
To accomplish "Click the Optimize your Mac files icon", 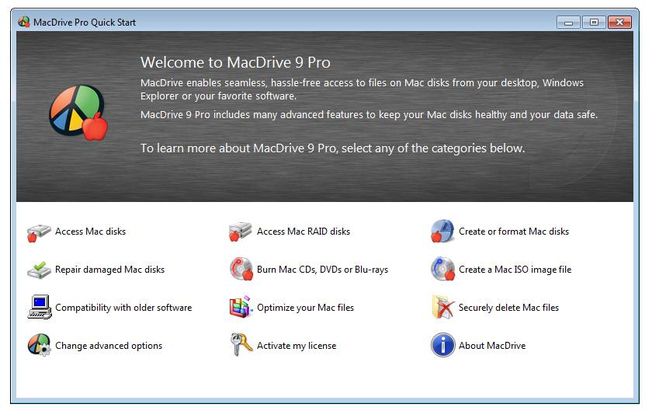I will point(240,307).
